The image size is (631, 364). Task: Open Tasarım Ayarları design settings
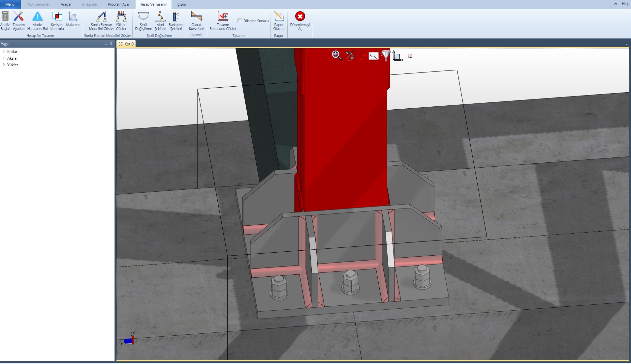pyautogui.click(x=18, y=21)
